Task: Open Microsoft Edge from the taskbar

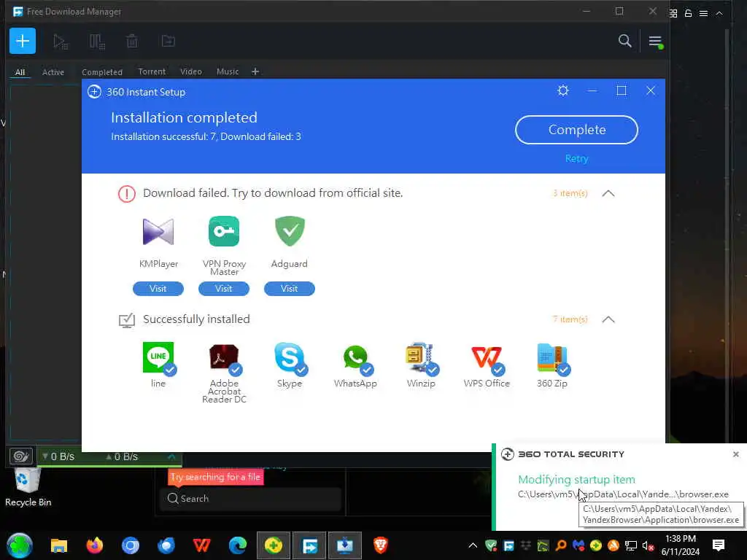Action: (237, 545)
